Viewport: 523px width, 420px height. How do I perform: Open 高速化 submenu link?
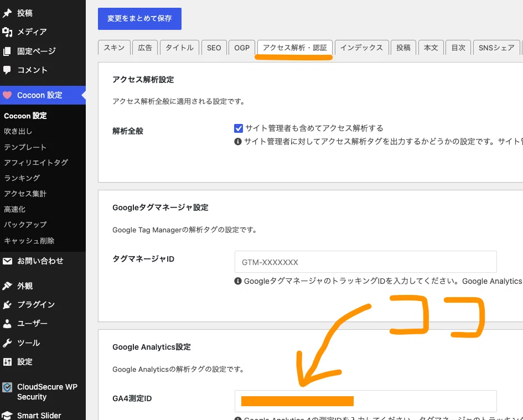point(15,209)
